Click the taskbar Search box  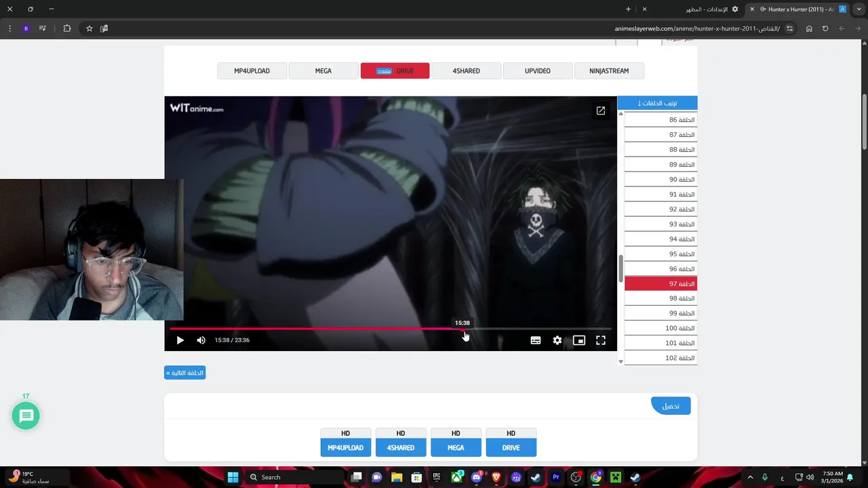click(x=294, y=477)
